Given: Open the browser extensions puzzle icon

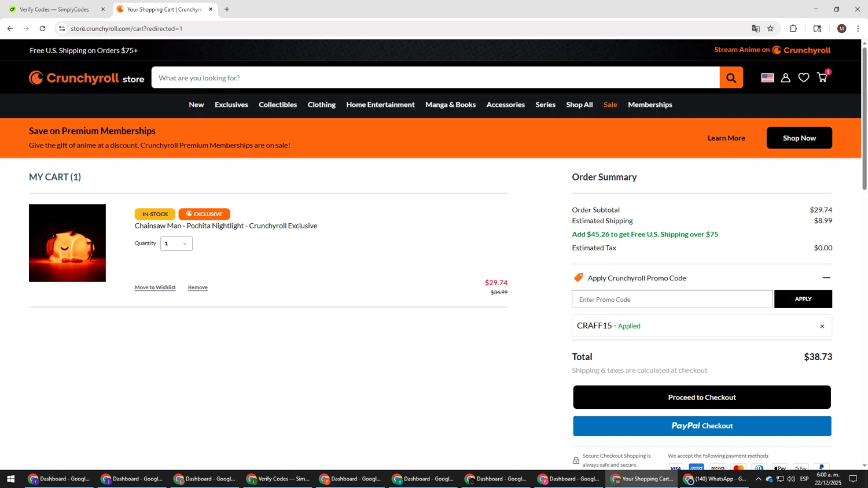Looking at the screenshot, I should point(793,28).
